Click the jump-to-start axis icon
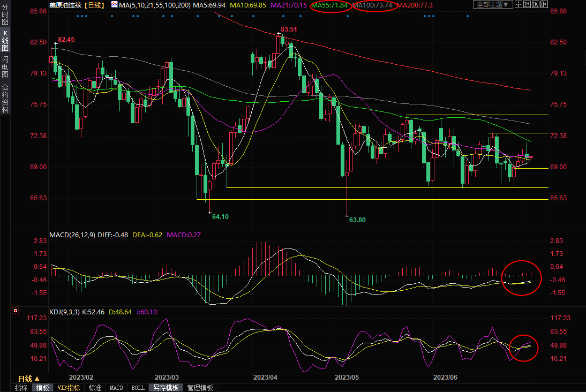This screenshot has width=586, height=392. [527, 4]
